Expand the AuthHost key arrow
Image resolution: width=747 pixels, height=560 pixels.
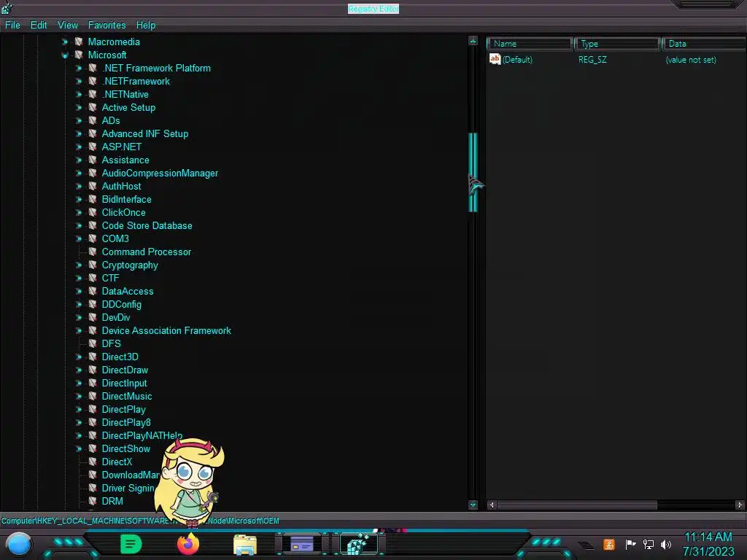tap(79, 186)
